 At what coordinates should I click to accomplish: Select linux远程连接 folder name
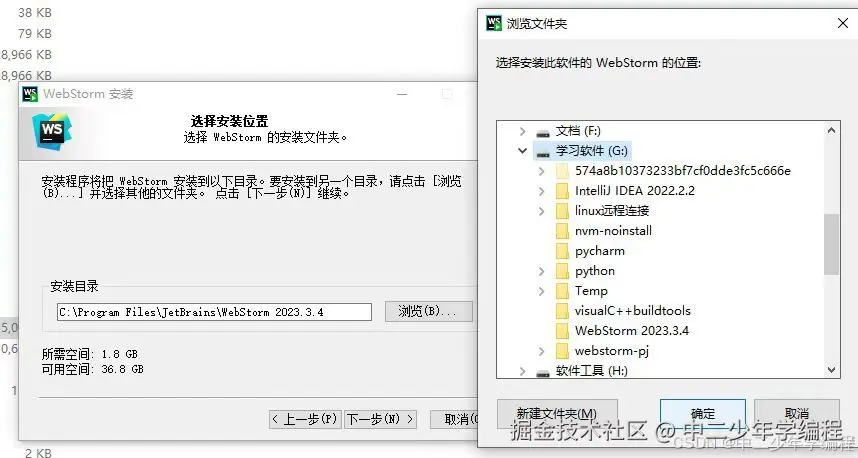point(612,211)
